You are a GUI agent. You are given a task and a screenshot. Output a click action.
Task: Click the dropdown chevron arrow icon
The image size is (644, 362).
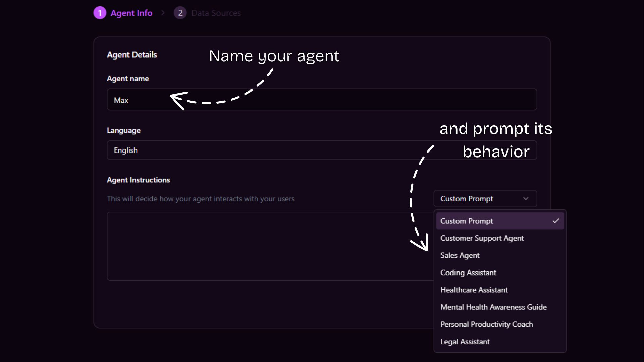pos(526,199)
